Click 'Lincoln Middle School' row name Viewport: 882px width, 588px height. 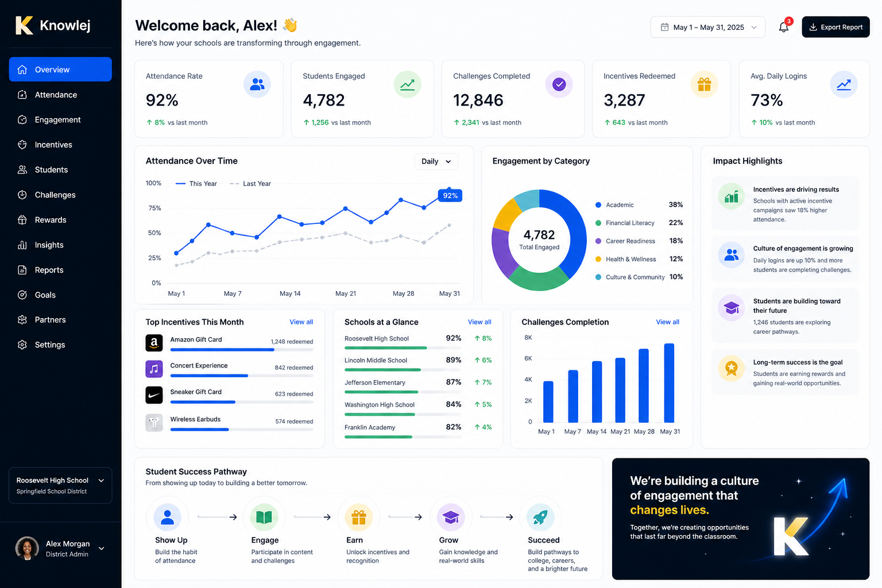click(376, 361)
